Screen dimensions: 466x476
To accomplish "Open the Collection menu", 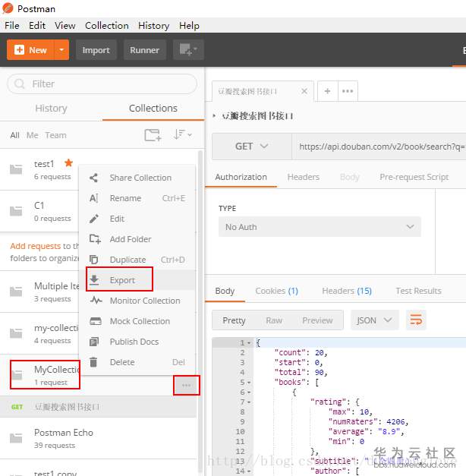I will click(x=106, y=26).
